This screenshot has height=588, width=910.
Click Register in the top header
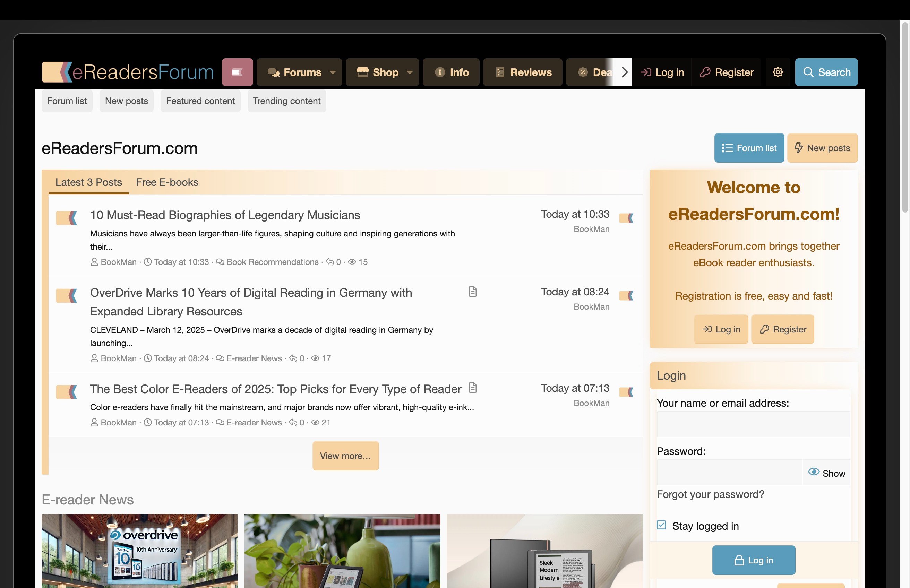point(726,72)
